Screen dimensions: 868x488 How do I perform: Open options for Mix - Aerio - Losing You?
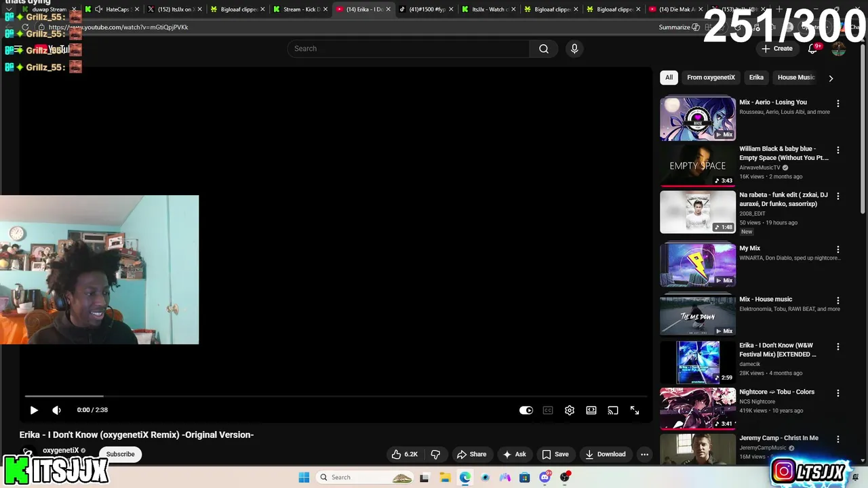(838, 104)
